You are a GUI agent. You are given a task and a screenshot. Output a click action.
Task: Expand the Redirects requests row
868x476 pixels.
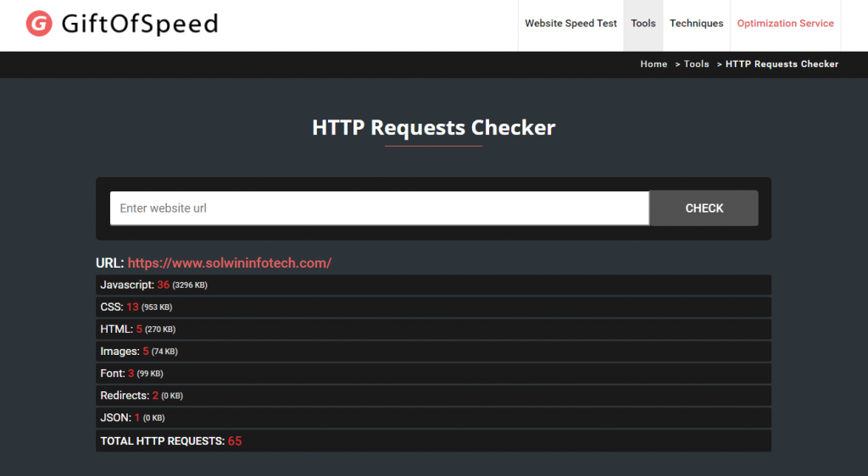click(433, 396)
